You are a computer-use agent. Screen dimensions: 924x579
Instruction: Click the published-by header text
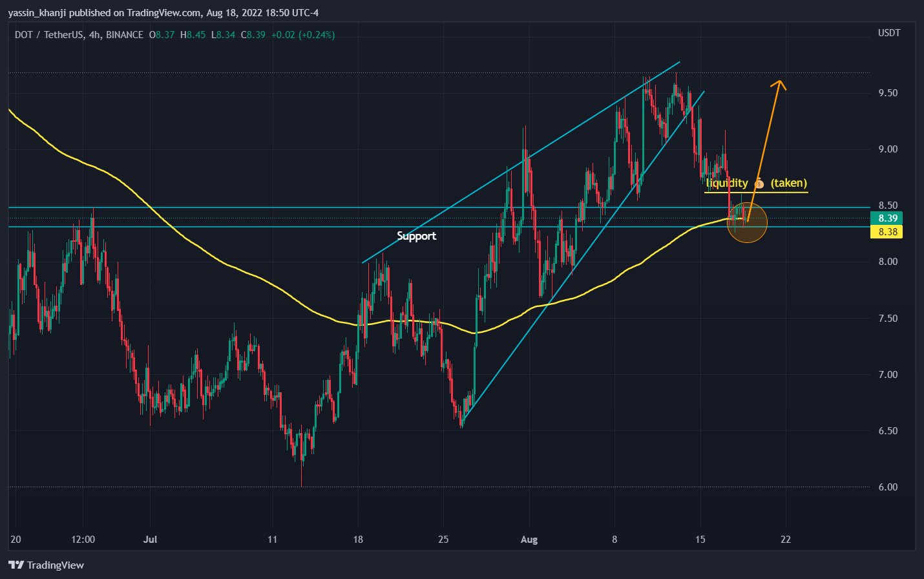163,12
